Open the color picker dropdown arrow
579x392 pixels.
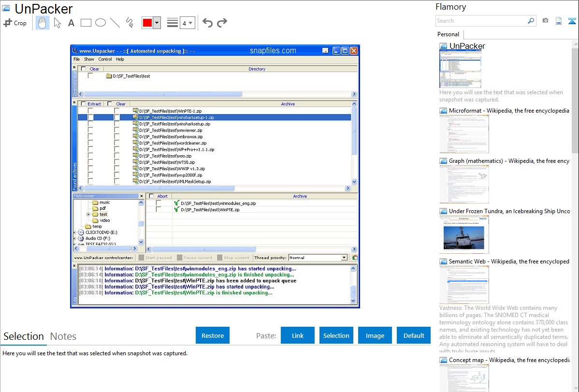tap(157, 23)
